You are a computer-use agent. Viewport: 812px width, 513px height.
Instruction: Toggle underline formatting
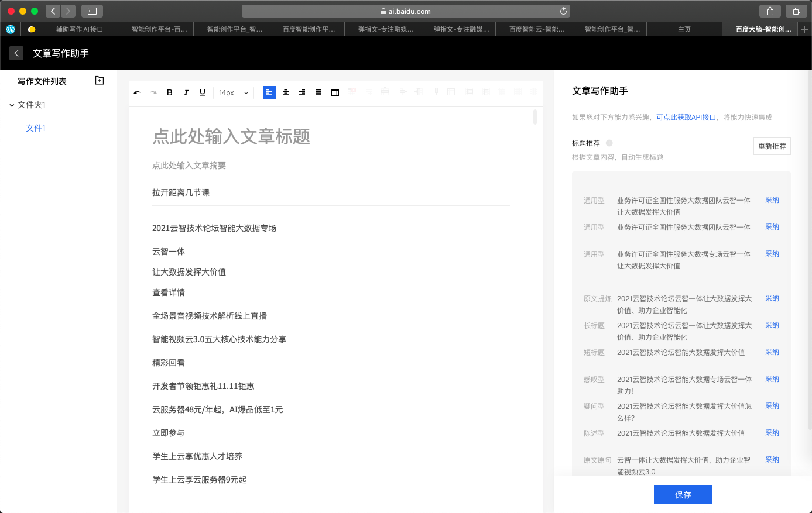[203, 92]
